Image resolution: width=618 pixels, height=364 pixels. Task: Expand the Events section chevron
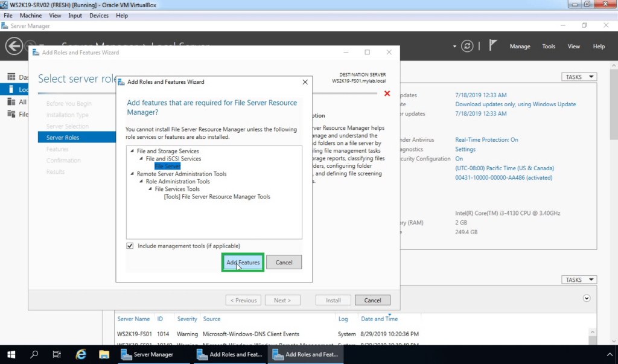pyautogui.click(x=587, y=298)
